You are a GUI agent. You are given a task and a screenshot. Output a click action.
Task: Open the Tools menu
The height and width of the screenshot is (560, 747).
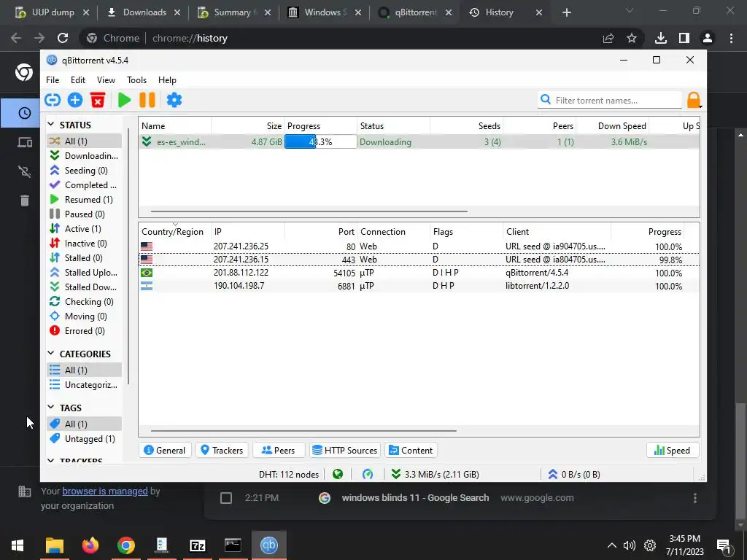click(136, 80)
